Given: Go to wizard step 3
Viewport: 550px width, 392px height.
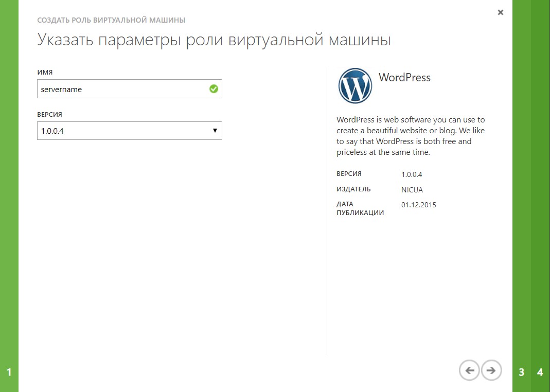Looking at the screenshot, I should (522, 372).
